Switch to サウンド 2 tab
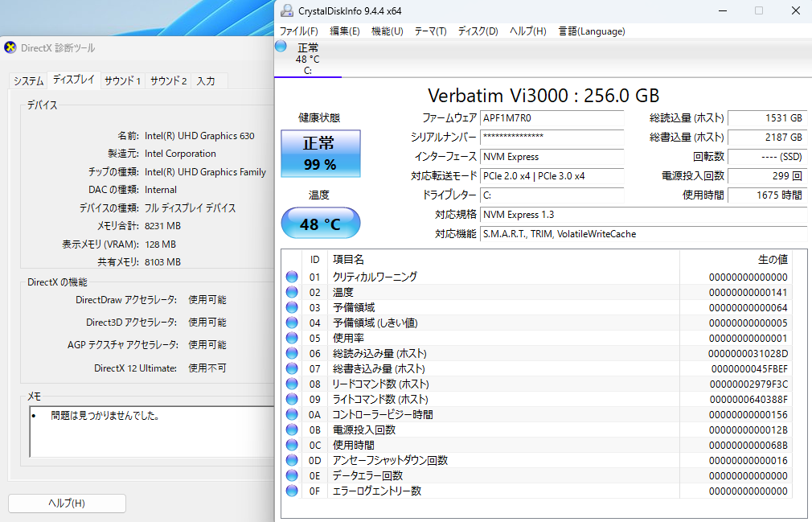This screenshot has height=522, width=812. [x=168, y=80]
